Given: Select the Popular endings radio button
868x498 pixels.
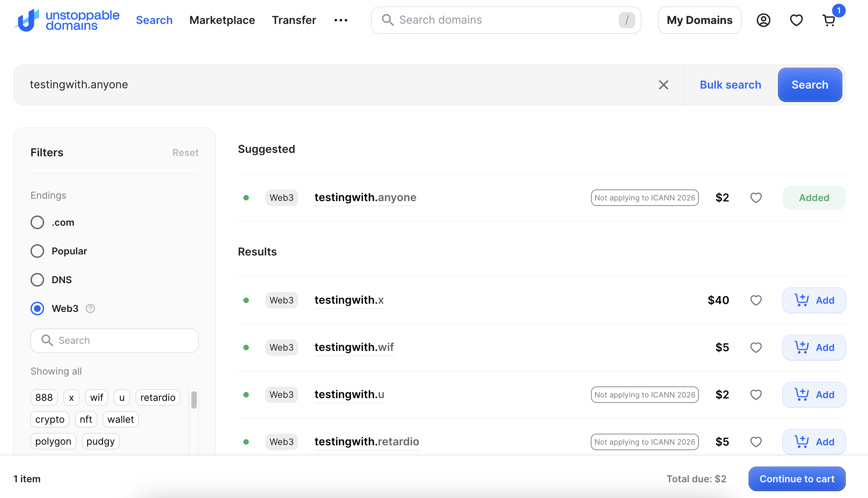Looking at the screenshot, I should coord(37,251).
